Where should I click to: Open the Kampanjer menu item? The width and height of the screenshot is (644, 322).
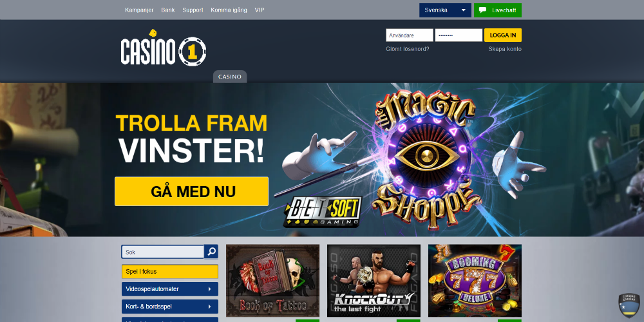click(139, 10)
